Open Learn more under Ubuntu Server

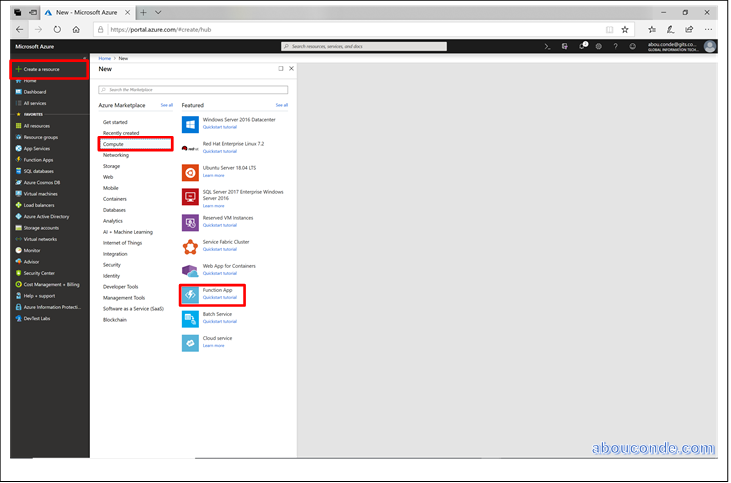coord(214,175)
